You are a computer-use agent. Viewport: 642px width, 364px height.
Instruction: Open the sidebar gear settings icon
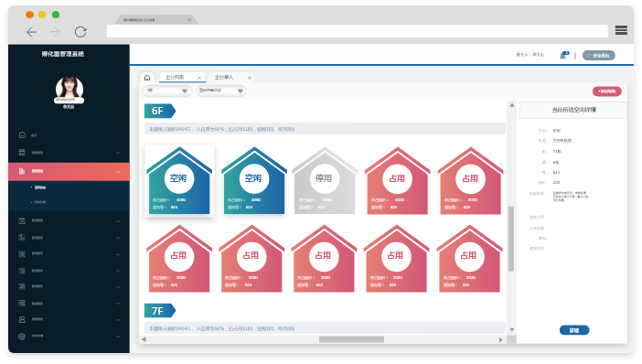tap(22, 337)
